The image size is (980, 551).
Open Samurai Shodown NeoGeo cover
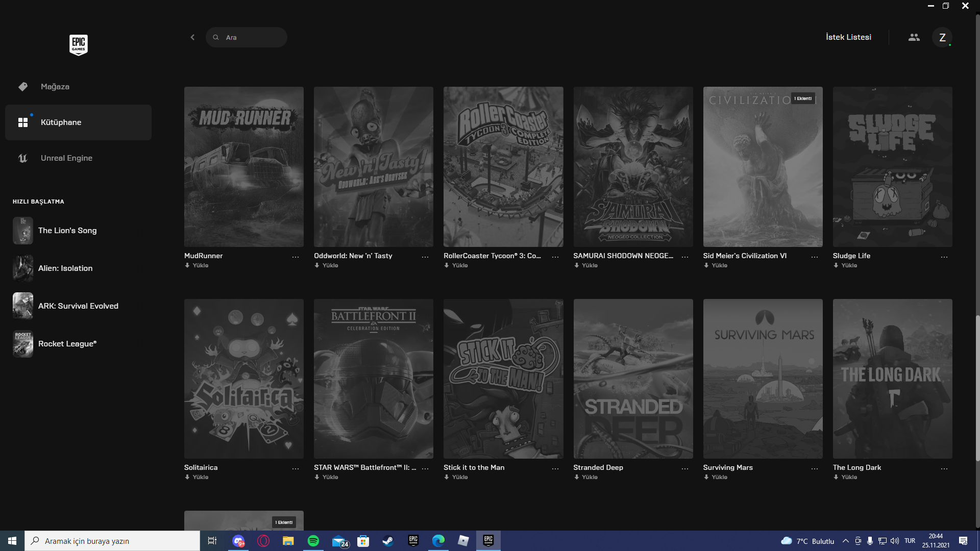tap(633, 167)
